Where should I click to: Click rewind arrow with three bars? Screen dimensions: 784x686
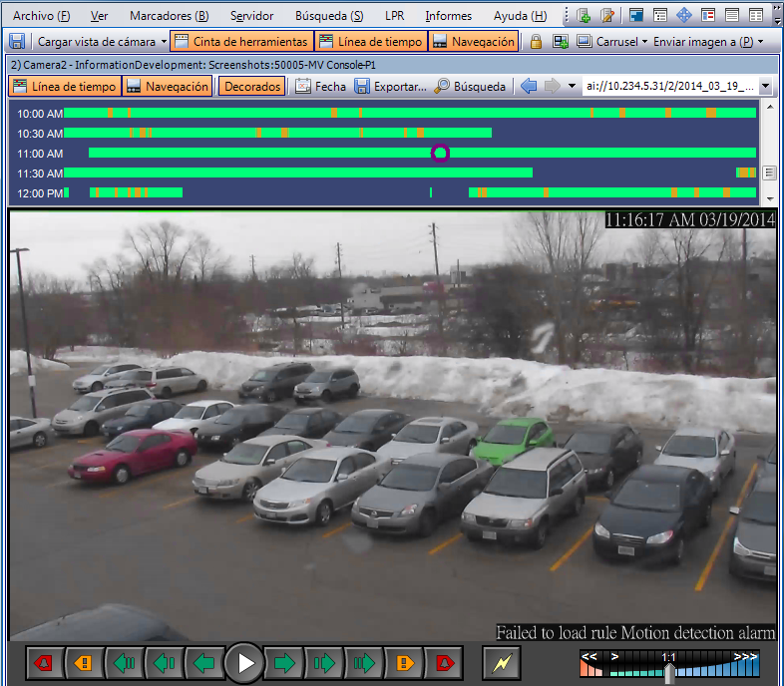(125, 663)
